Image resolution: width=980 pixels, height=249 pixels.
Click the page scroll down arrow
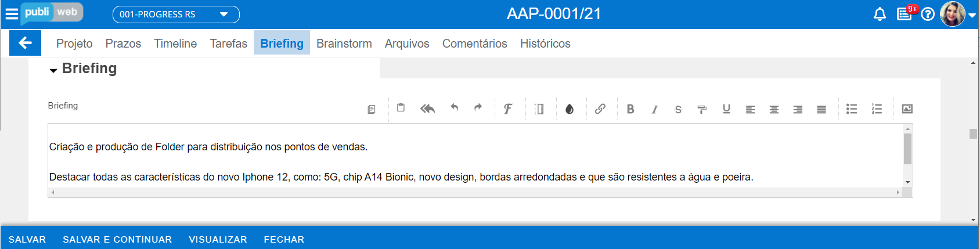coord(973,220)
